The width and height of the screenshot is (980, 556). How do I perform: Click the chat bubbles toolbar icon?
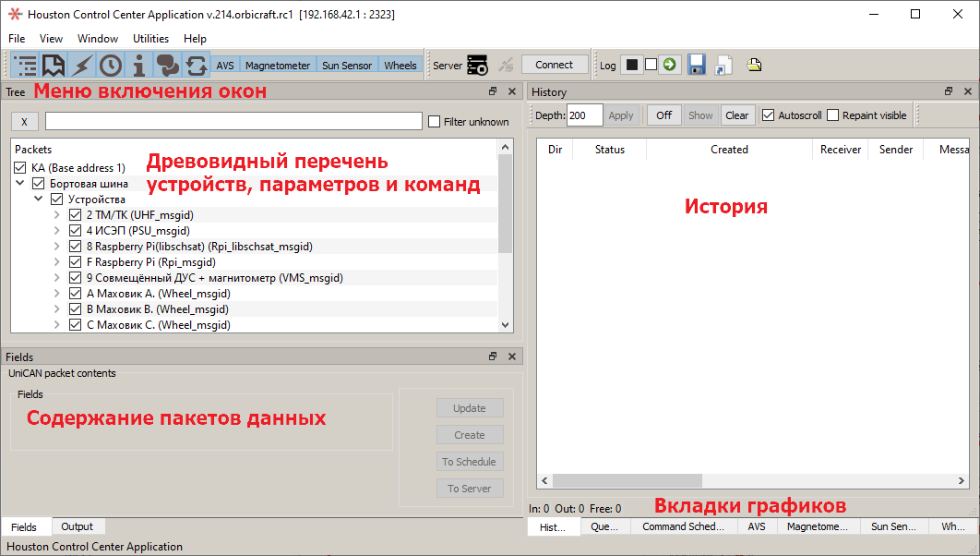pyautogui.click(x=168, y=65)
